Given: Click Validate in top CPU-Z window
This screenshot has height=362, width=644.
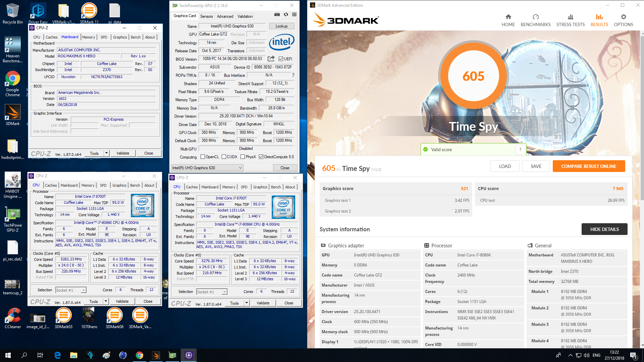Looking at the screenshot, I should click(x=123, y=153).
